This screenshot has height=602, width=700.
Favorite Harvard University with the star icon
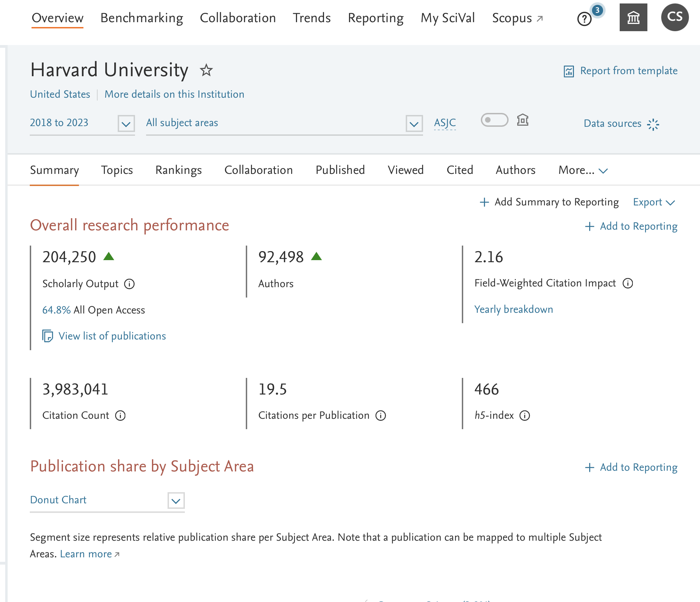(206, 70)
